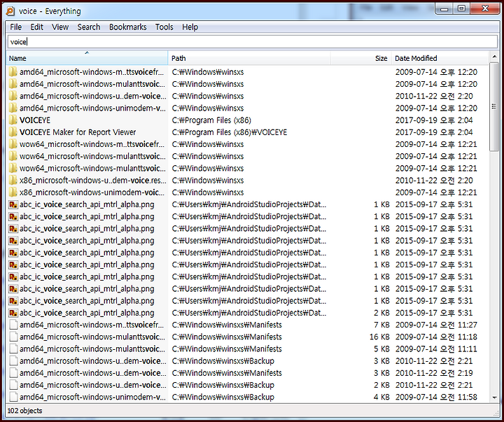Click date '2009-07-14 오전 11:18'
The height and width of the screenshot is (422, 504).
436,337
